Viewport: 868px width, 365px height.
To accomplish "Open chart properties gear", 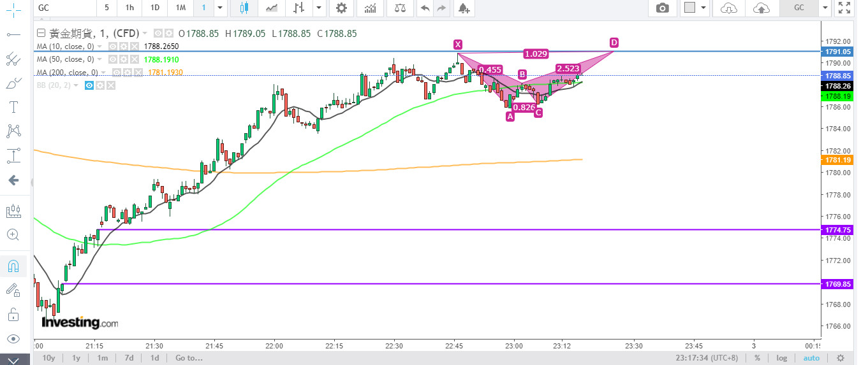I will (342, 8).
